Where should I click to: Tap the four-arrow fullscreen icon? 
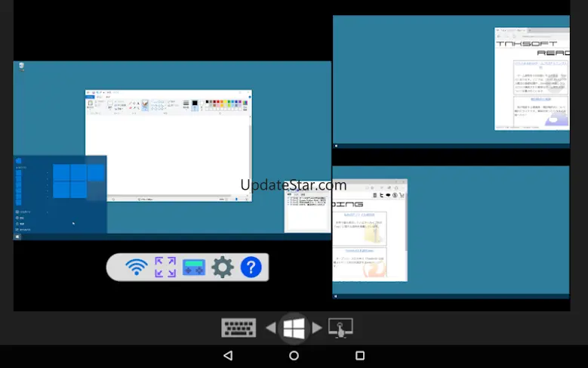tap(165, 267)
